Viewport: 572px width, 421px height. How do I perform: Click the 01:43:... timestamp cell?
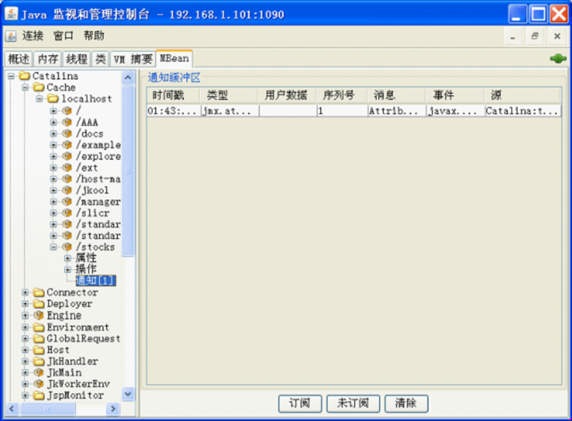(x=173, y=111)
